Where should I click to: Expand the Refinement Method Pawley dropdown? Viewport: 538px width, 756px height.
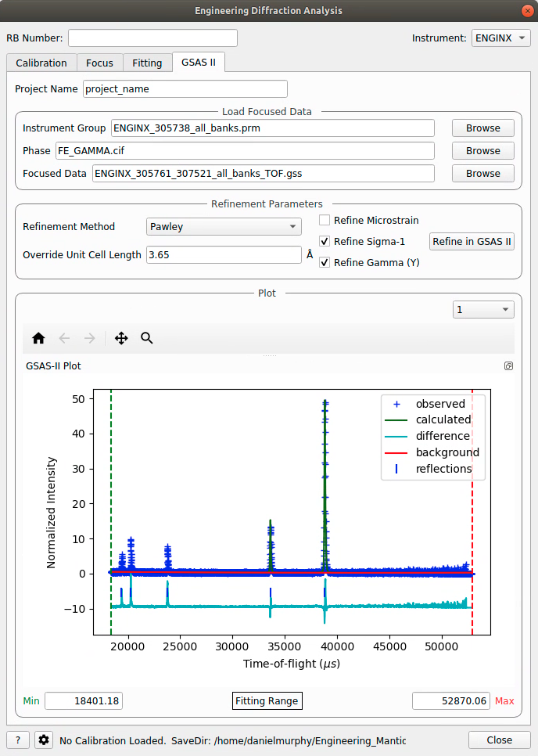coord(224,227)
